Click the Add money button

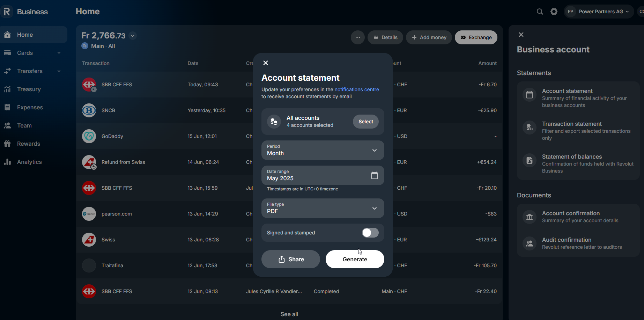[x=429, y=37]
